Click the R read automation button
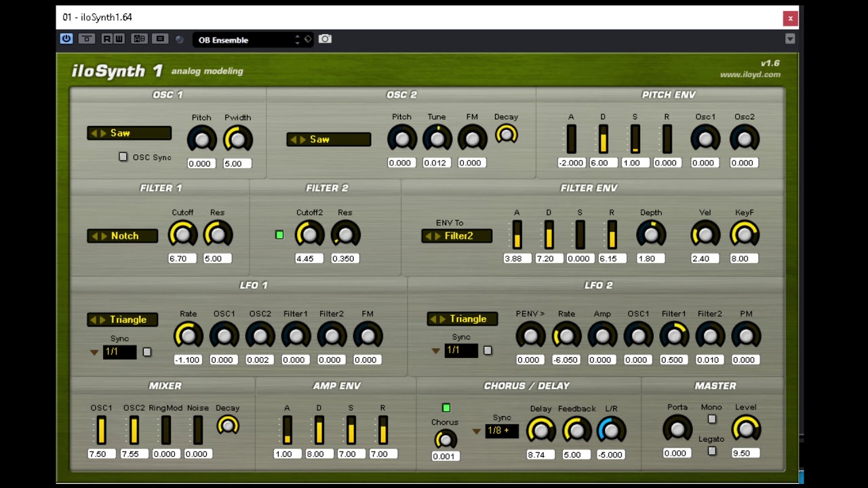Image resolution: width=868 pixels, height=488 pixels. click(x=106, y=39)
